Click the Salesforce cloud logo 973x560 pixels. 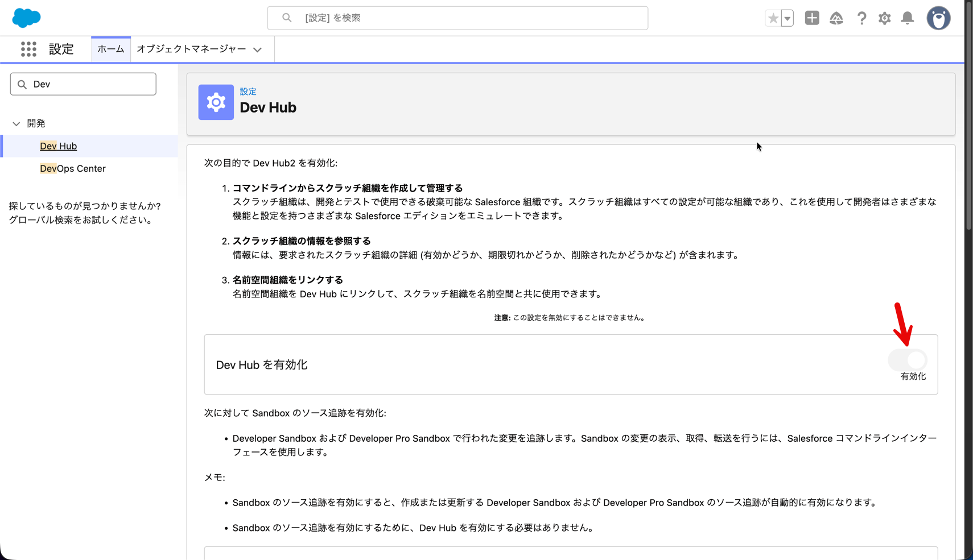(26, 18)
